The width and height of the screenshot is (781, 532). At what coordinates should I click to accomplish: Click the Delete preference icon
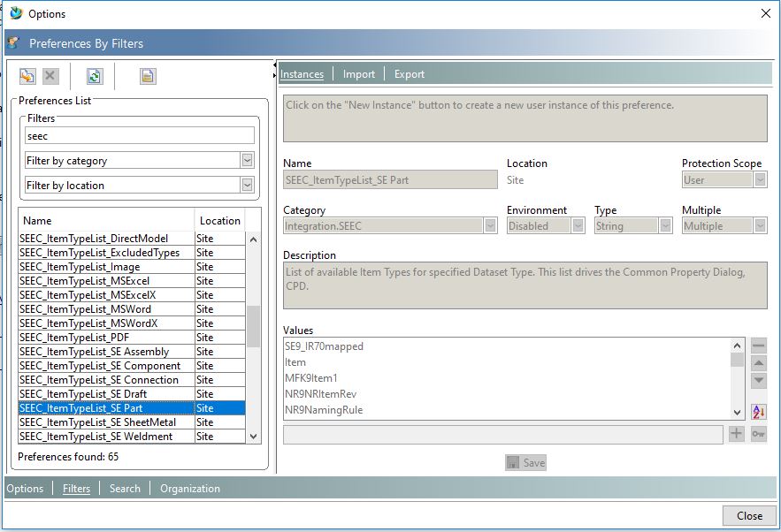(50, 75)
